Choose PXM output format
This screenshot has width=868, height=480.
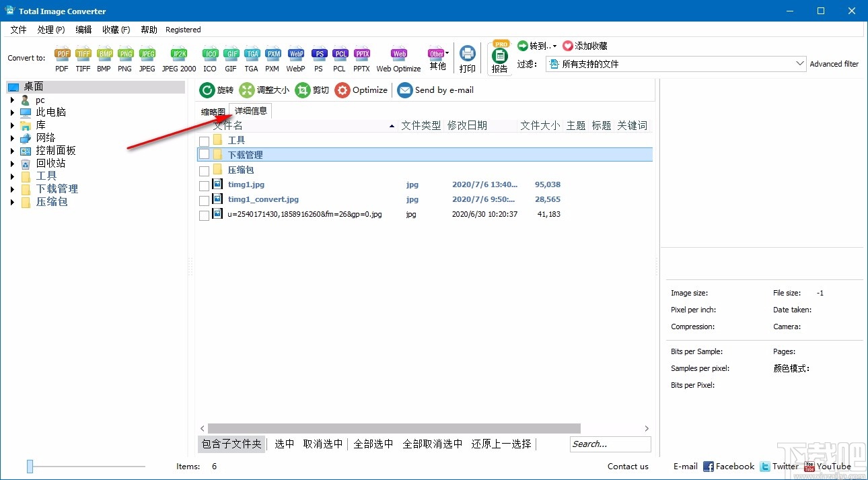tap(273, 59)
